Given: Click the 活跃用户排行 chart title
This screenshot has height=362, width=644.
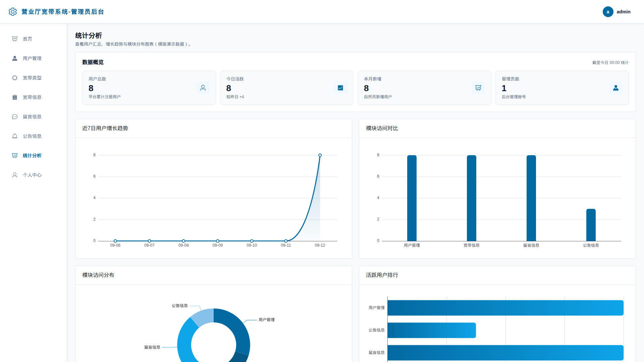Looking at the screenshot, I should 382,275.
